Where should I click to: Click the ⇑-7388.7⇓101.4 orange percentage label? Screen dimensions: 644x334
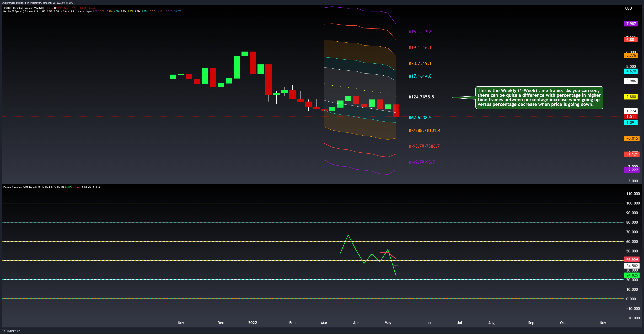click(425, 130)
